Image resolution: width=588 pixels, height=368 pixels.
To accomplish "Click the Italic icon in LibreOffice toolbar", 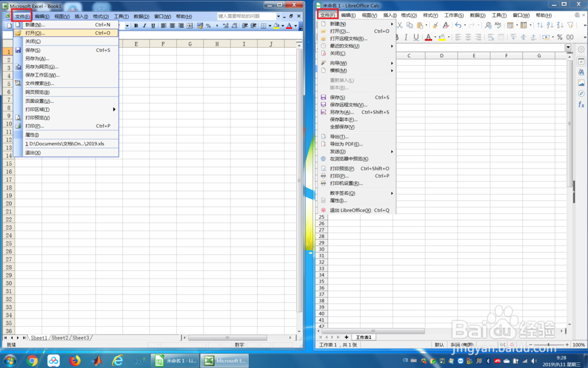I will [x=406, y=37].
